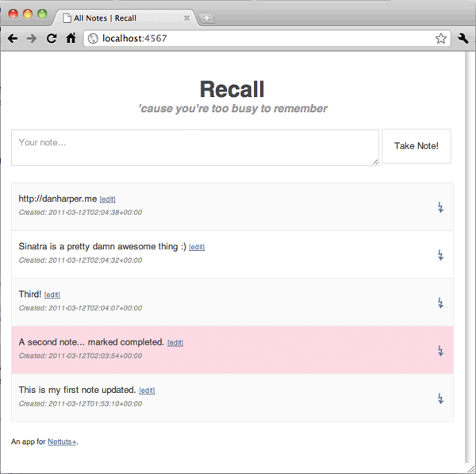Go back with browser back arrow
This screenshot has height=474, width=476.
coord(13,39)
